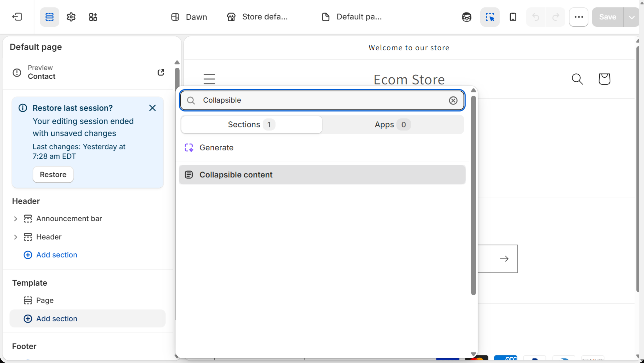Open the store hamburger menu icon
The height and width of the screenshot is (363, 644).
(x=209, y=79)
